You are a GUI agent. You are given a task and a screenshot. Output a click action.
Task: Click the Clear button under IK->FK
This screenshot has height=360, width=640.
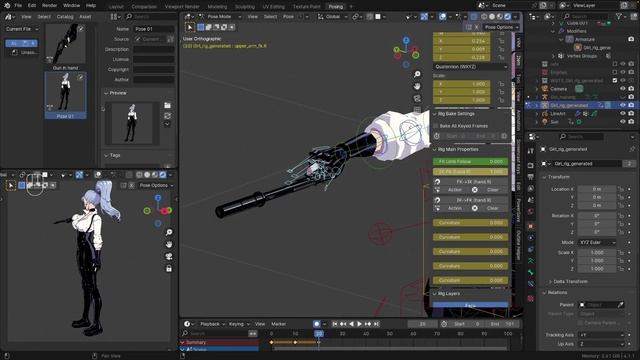coord(493,208)
